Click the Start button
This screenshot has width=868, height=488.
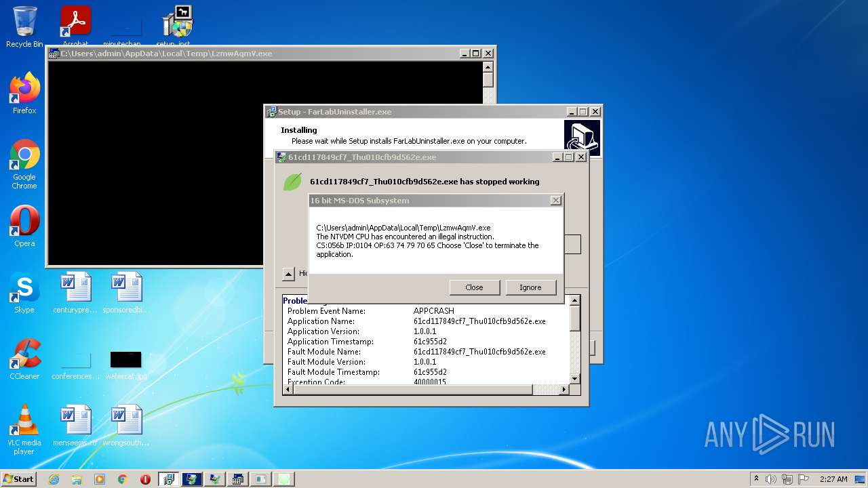[19, 479]
